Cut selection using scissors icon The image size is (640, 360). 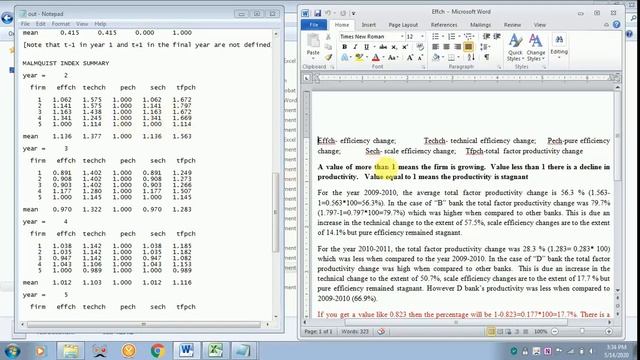328,37
